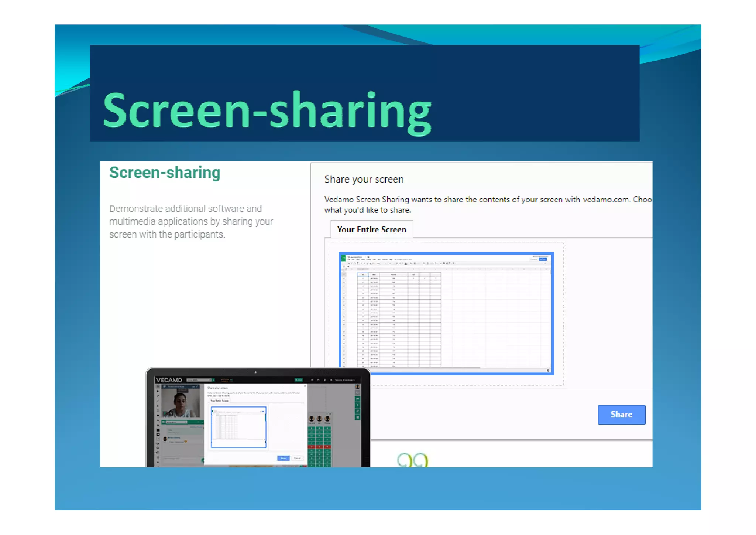Screen dimensions: 756x535
Task: Open the settings gear in the Vedamo header
Action: [x=312, y=380]
